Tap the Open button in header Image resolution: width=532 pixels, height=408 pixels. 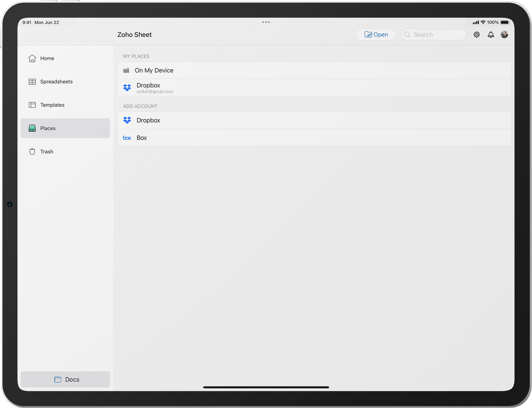[376, 35]
